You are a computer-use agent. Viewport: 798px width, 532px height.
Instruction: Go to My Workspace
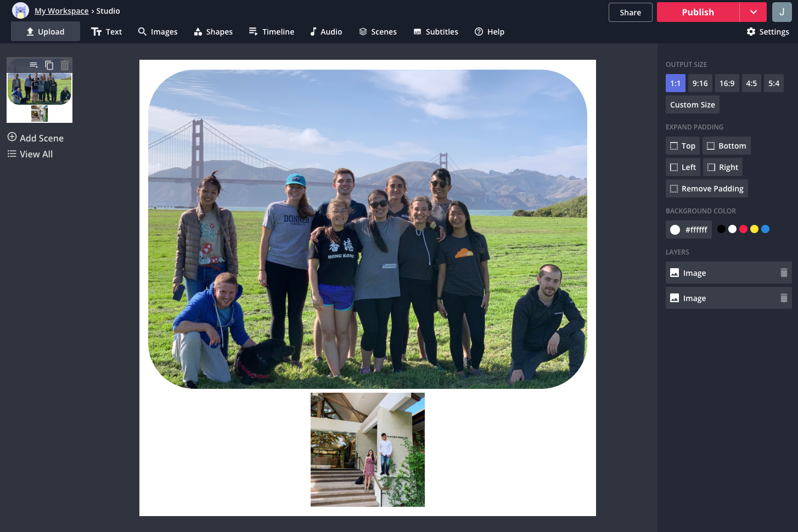(x=61, y=11)
